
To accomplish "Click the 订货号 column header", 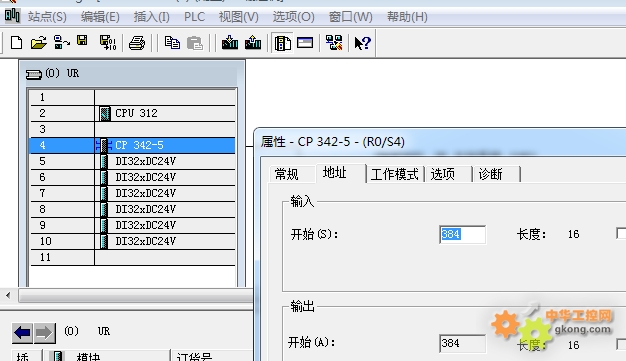I will pyautogui.click(x=212, y=356).
